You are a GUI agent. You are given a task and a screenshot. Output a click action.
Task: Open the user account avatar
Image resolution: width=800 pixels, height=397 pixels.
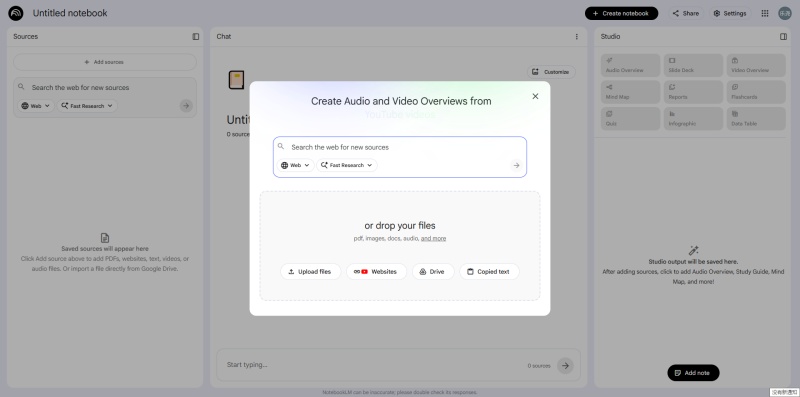click(784, 13)
